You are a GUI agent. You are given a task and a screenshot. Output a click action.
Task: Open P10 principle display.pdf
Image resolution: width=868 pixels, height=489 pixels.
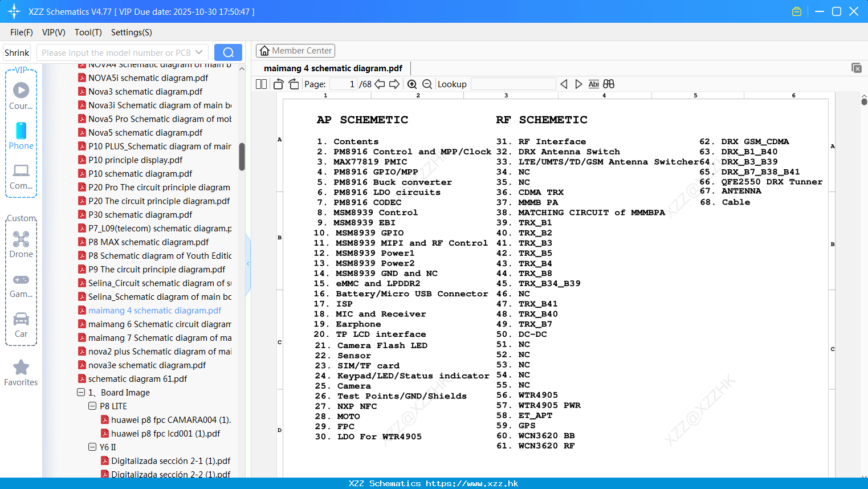click(x=136, y=160)
